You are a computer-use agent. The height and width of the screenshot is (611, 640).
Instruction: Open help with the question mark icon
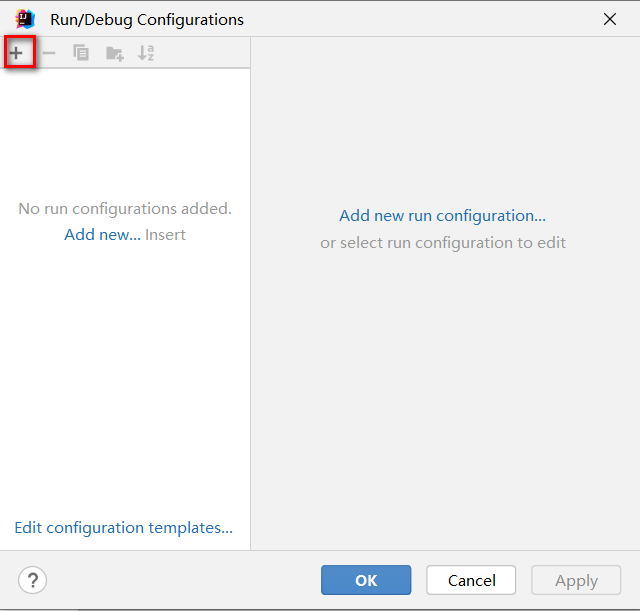pos(32,580)
